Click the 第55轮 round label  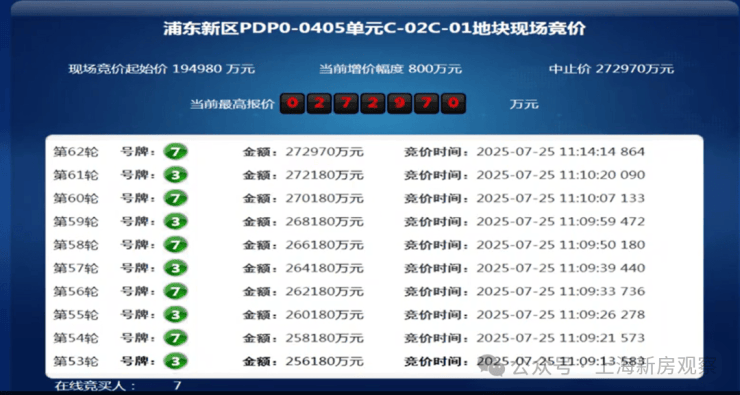[76, 314]
